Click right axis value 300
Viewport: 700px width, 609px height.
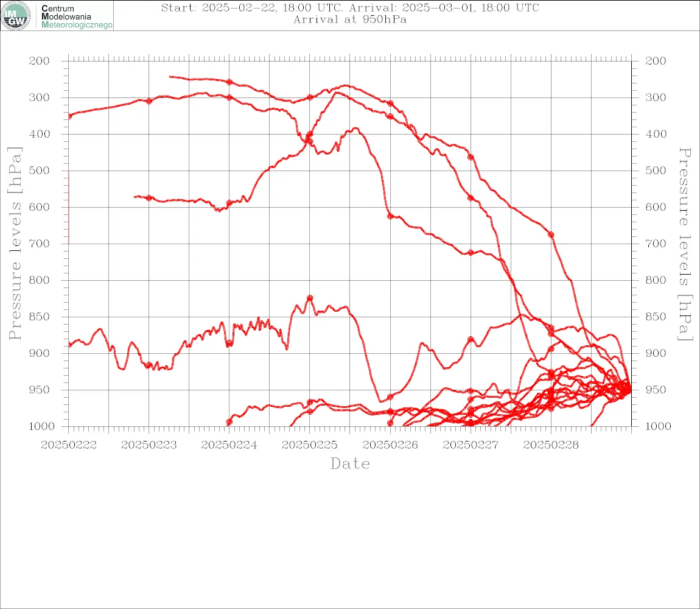656,97
